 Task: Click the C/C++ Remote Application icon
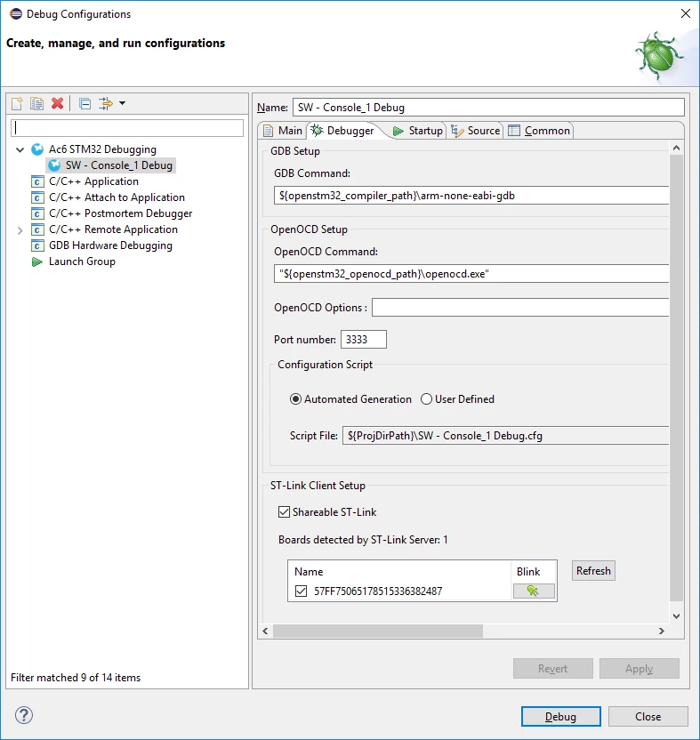pyautogui.click(x=37, y=229)
